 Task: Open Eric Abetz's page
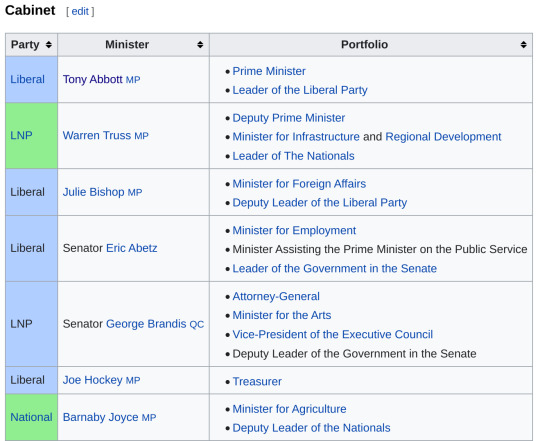coord(132,248)
